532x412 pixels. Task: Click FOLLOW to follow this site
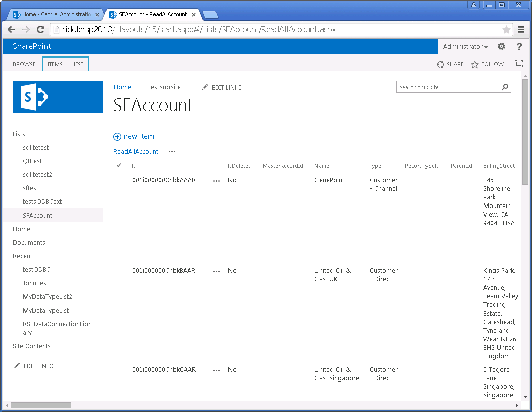[487, 64]
